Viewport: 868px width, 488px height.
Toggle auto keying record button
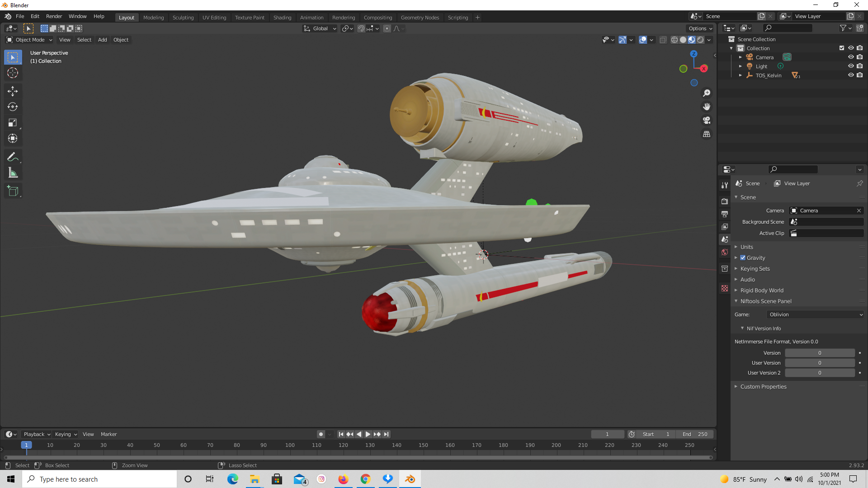click(321, 434)
